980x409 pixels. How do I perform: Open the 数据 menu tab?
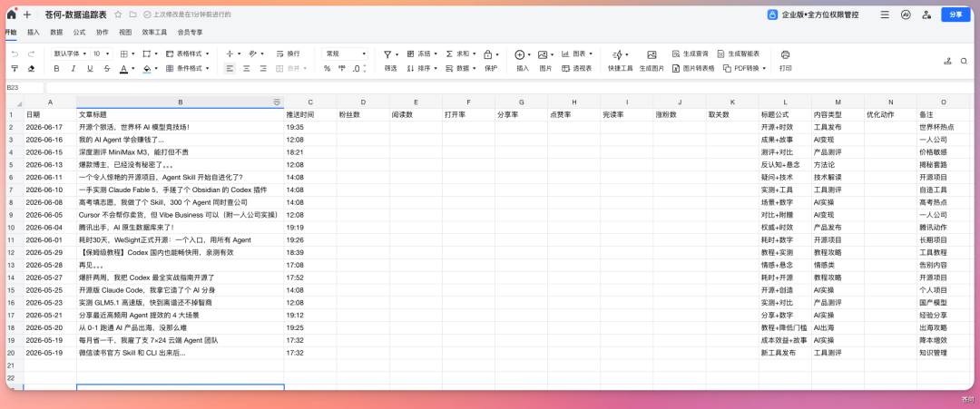(56, 32)
